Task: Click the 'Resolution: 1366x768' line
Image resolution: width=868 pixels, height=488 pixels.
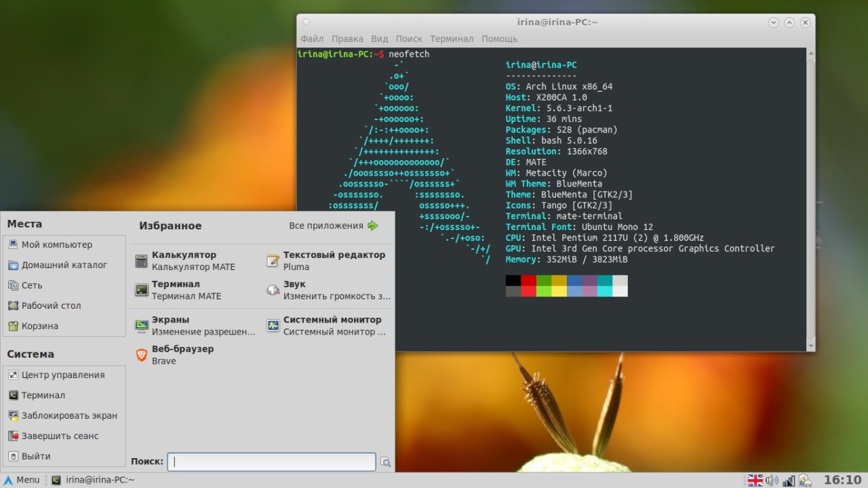Action: pyautogui.click(x=556, y=151)
